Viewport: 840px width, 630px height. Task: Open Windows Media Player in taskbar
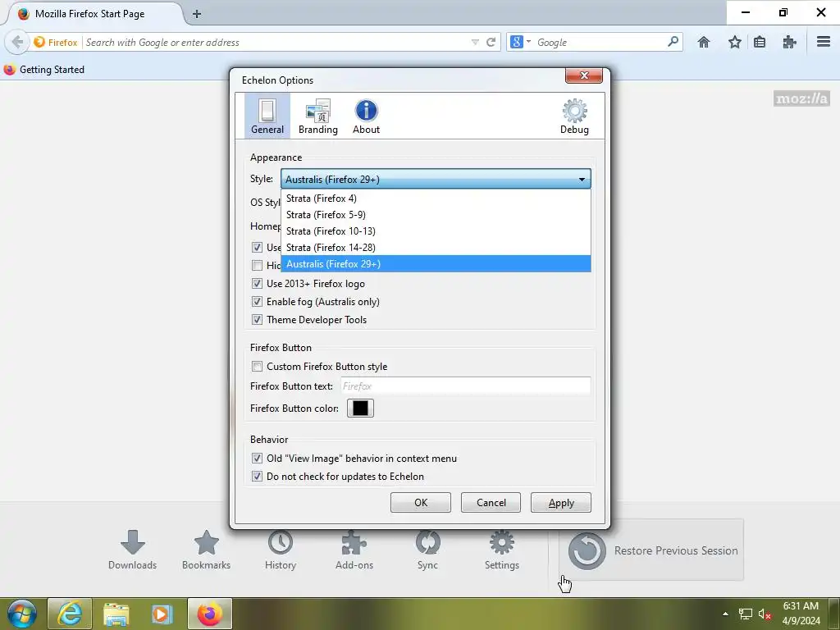coord(162,614)
